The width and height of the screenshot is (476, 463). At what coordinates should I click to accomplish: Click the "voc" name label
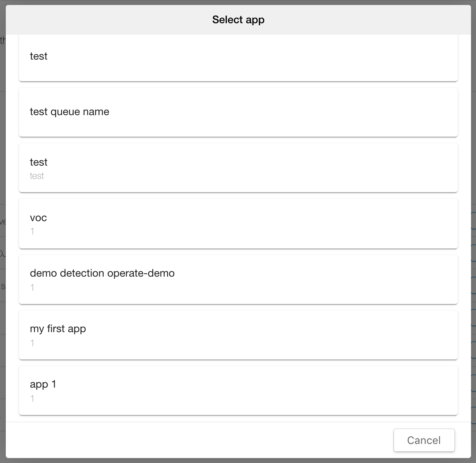[x=38, y=218]
